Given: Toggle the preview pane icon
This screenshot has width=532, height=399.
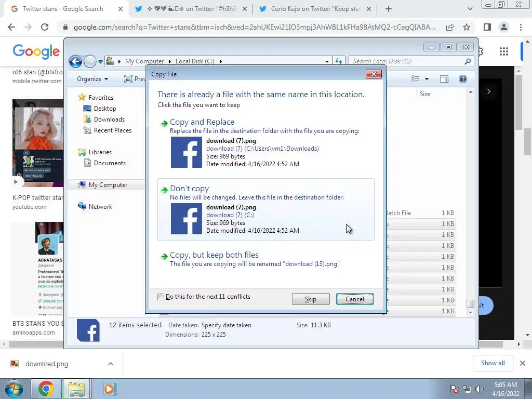Looking at the screenshot, I should (x=444, y=79).
